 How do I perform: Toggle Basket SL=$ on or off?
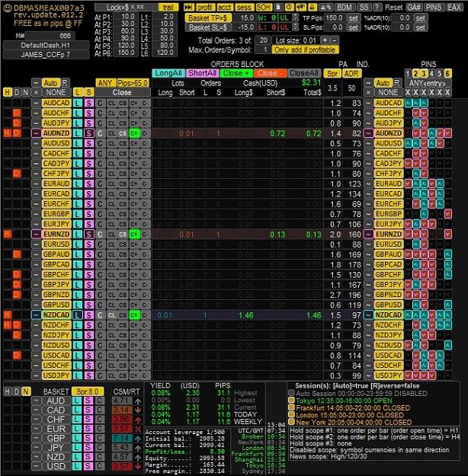click(208, 27)
